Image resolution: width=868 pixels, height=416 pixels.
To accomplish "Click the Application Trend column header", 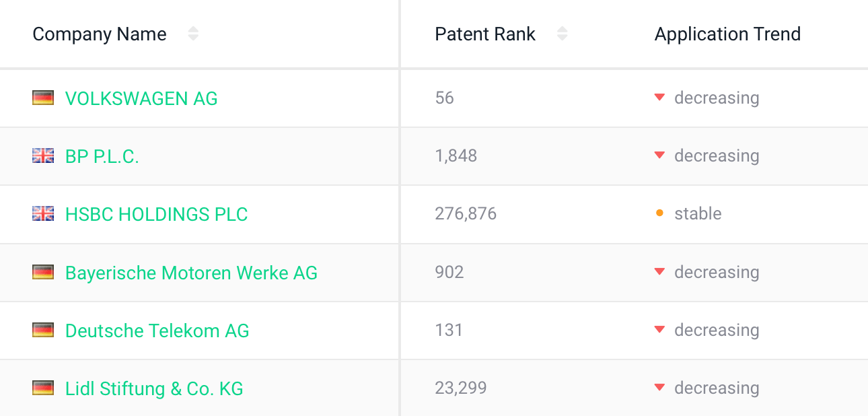I will [x=727, y=34].
